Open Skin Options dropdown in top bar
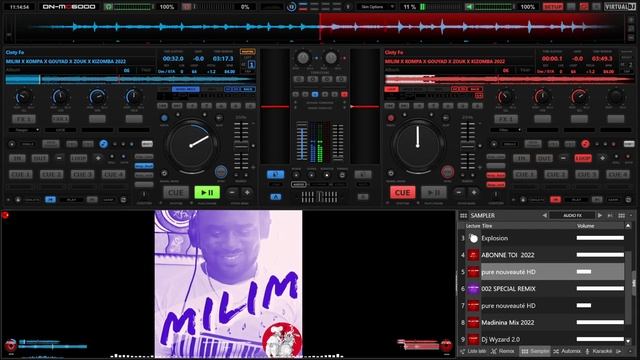Image resolution: width=640 pixels, height=360 pixels. pos(377,7)
